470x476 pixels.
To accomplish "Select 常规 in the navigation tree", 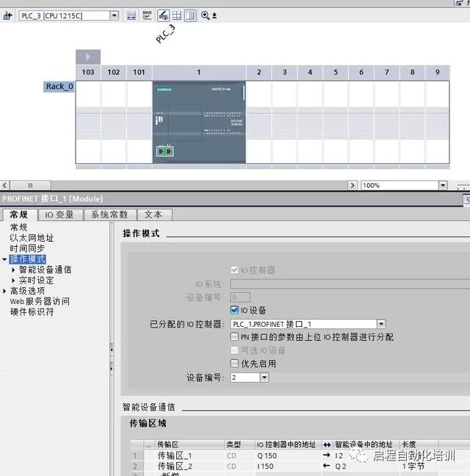I will point(19,228).
